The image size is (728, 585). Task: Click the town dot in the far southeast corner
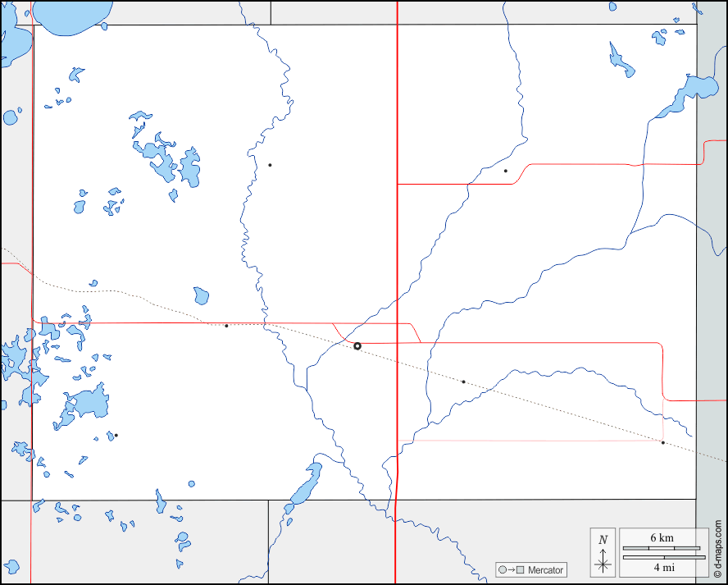tap(663, 443)
